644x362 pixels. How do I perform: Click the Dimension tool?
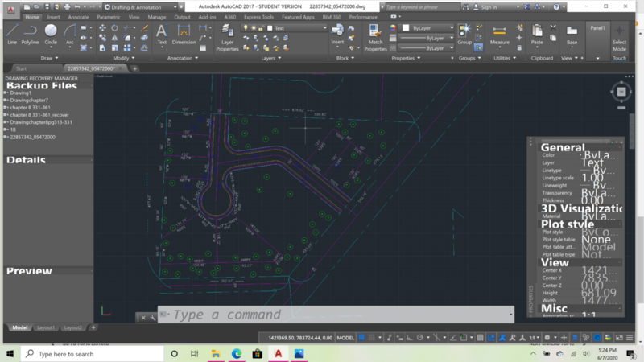pos(184,34)
